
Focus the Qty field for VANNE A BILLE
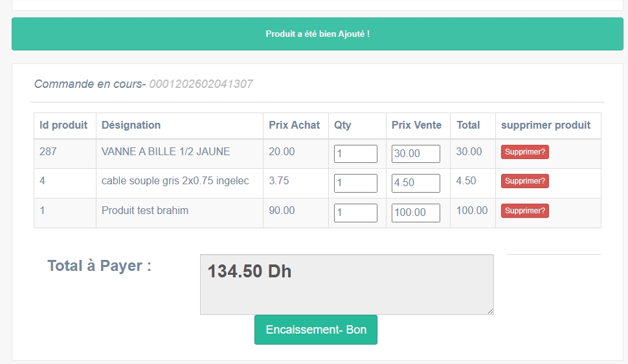(x=355, y=154)
